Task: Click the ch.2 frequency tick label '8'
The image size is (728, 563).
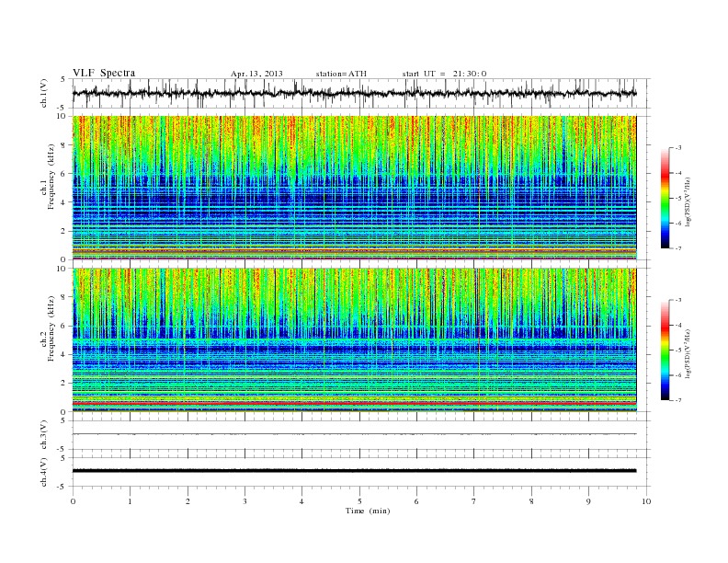Action: point(63,297)
